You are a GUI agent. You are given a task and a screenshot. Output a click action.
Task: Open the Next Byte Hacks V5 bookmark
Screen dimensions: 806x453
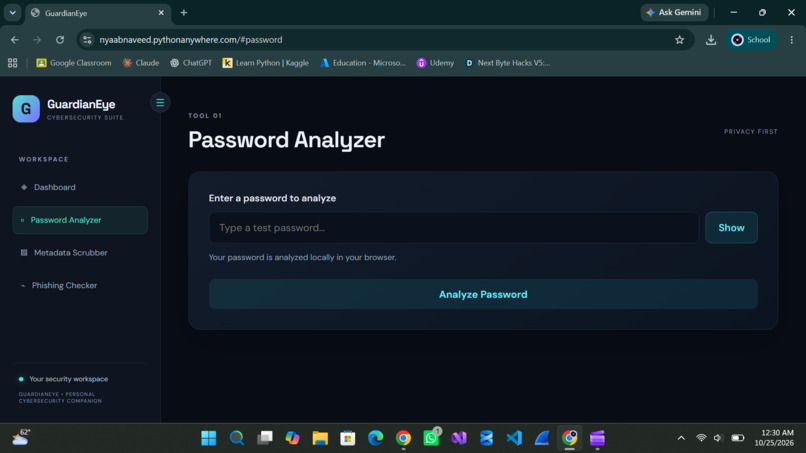[507, 63]
